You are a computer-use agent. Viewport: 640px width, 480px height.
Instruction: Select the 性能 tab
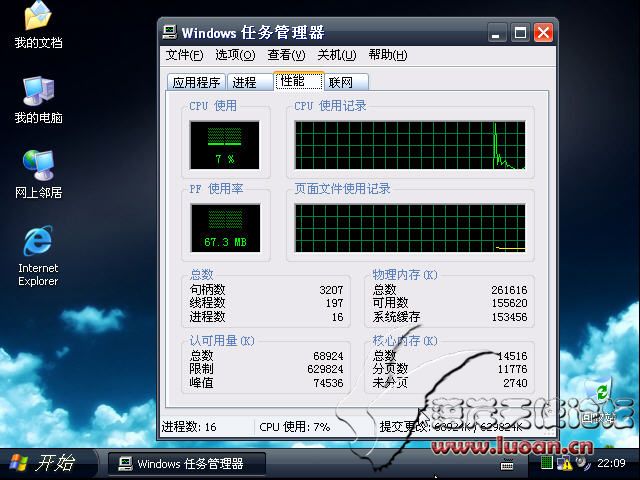(299, 81)
